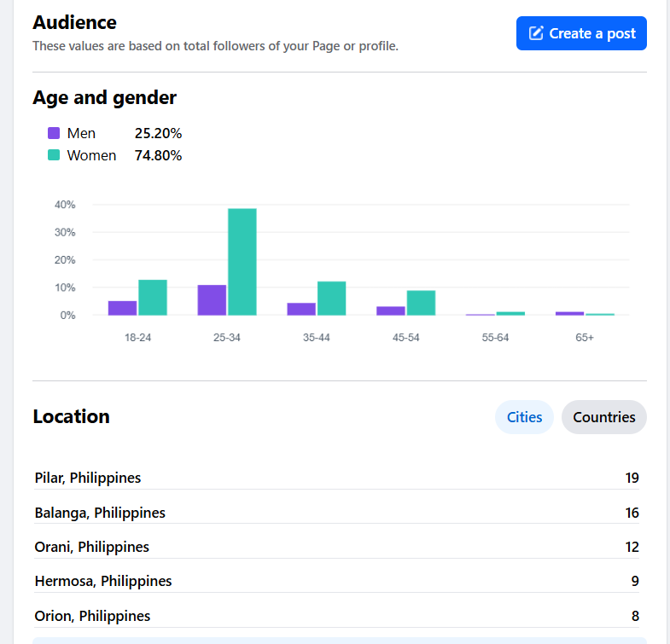The height and width of the screenshot is (644, 670).
Task: Click the Women bar for ages 45-54
Action: [x=421, y=303]
